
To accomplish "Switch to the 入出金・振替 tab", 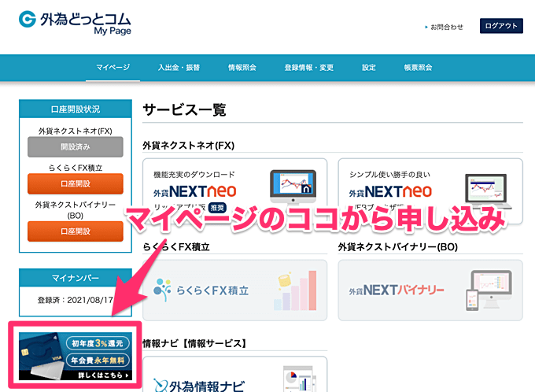I will tap(179, 68).
